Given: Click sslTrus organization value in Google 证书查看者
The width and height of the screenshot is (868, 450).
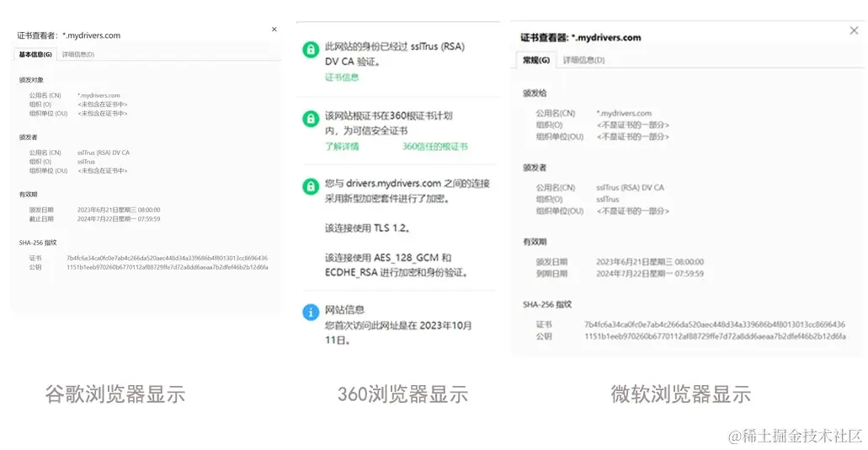Looking at the screenshot, I should [x=87, y=162].
